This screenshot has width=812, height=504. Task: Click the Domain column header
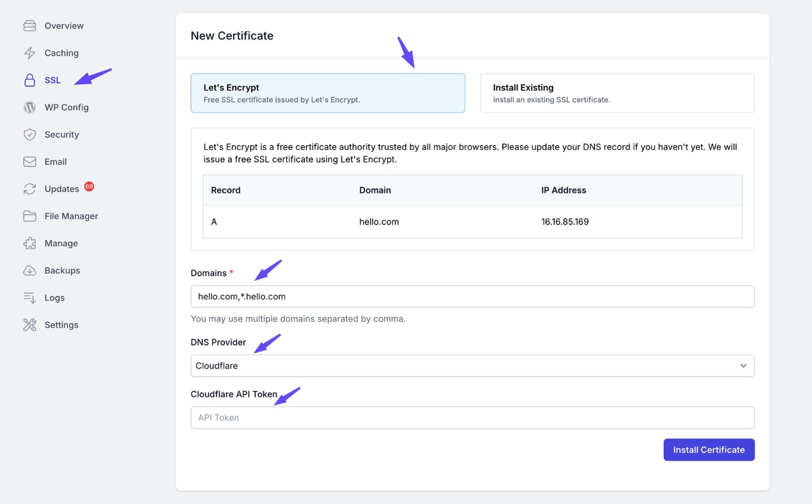(x=375, y=190)
